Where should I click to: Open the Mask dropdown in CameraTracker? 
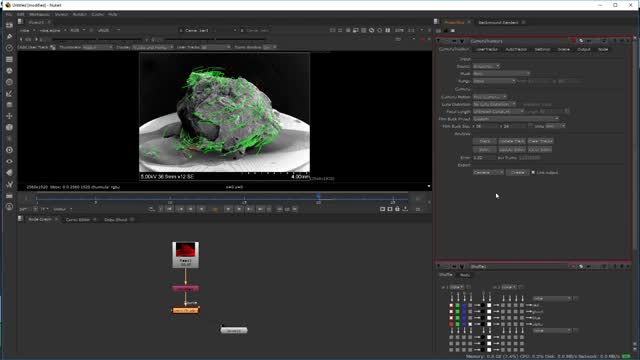[501, 73]
